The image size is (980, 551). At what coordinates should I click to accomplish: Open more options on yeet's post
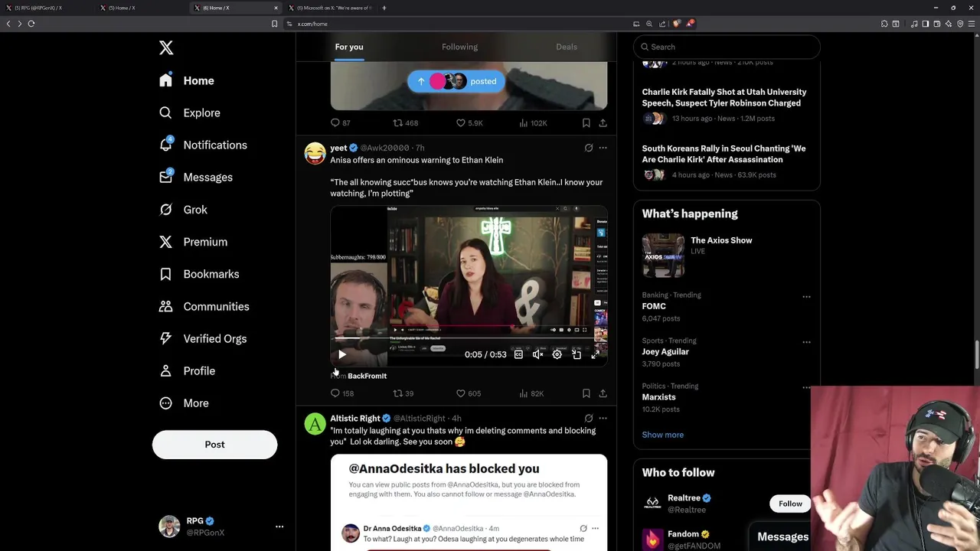[603, 148]
